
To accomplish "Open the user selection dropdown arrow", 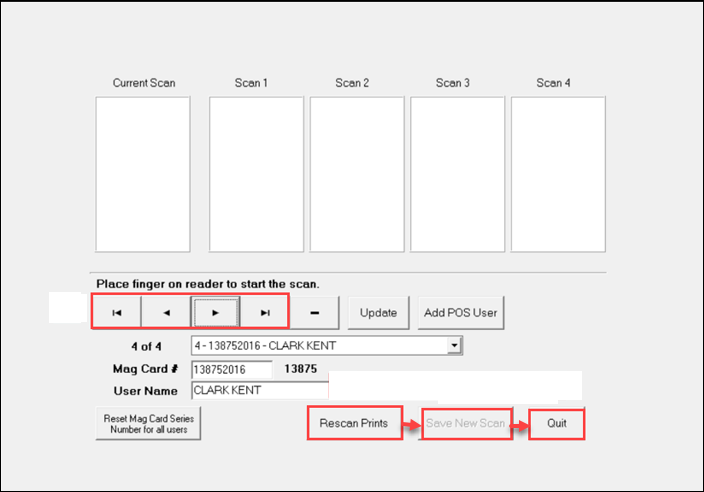I will (454, 345).
